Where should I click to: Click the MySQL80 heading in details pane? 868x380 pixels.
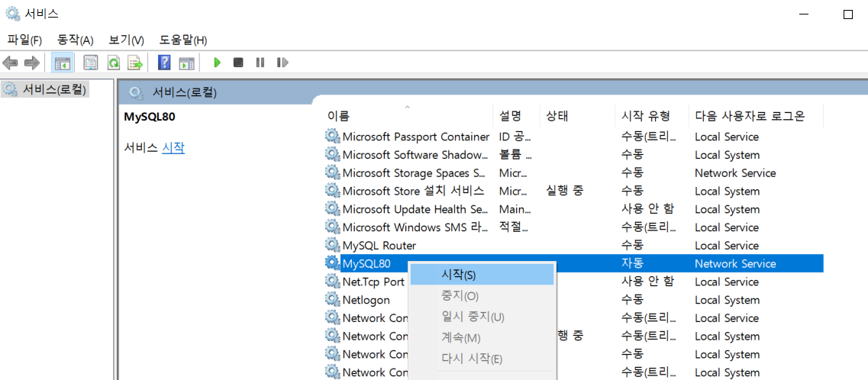tap(150, 118)
